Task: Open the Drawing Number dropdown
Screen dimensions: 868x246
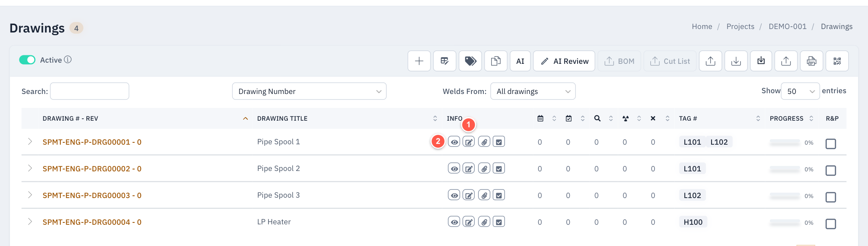Action: pyautogui.click(x=309, y=91)
